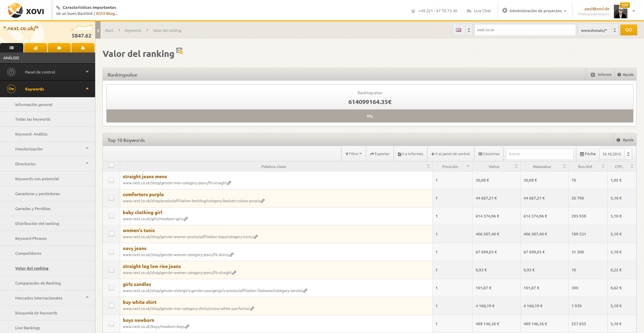Go to Keywords breadcrumb
This screenshot has width=644, height=333.
coord(133,30)
